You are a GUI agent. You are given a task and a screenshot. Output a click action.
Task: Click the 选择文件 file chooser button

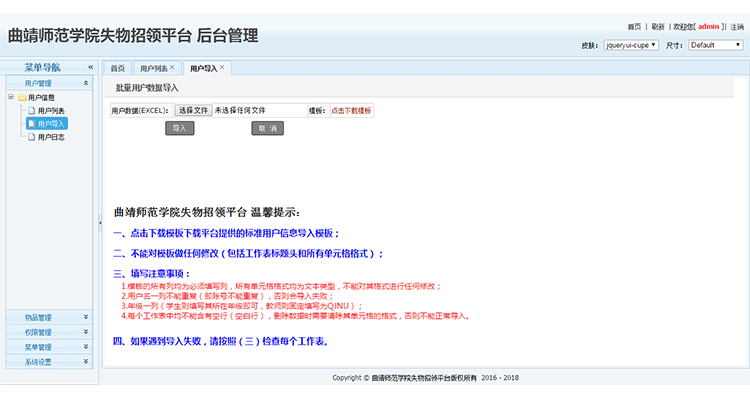[193, 110]
